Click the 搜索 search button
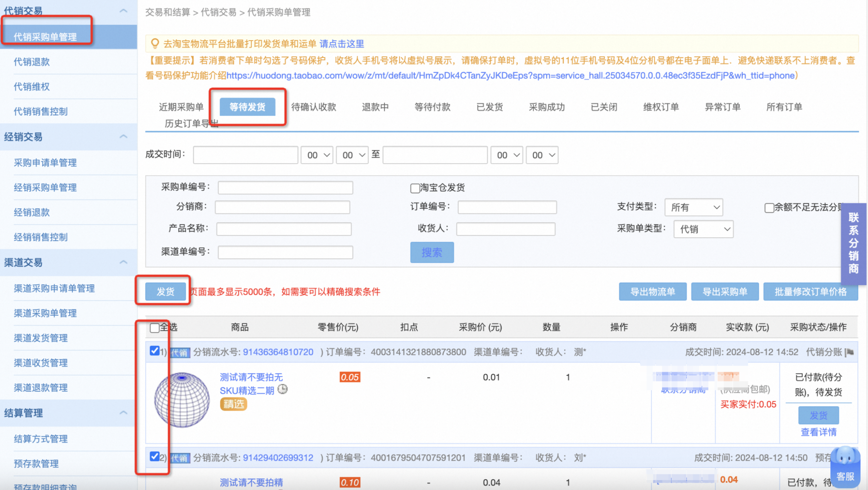Screen dimensions: 868x490 coord(432,252)
